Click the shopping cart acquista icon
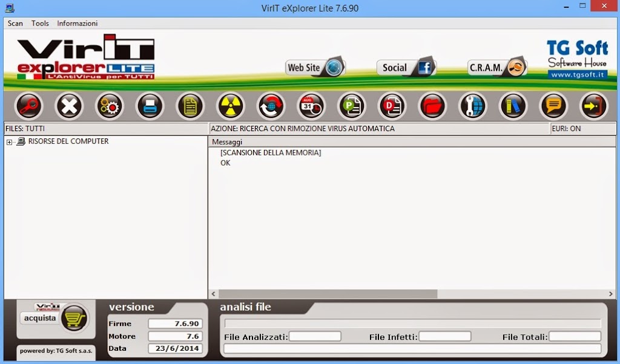This screenshot has width=620, height=364. 74,318
